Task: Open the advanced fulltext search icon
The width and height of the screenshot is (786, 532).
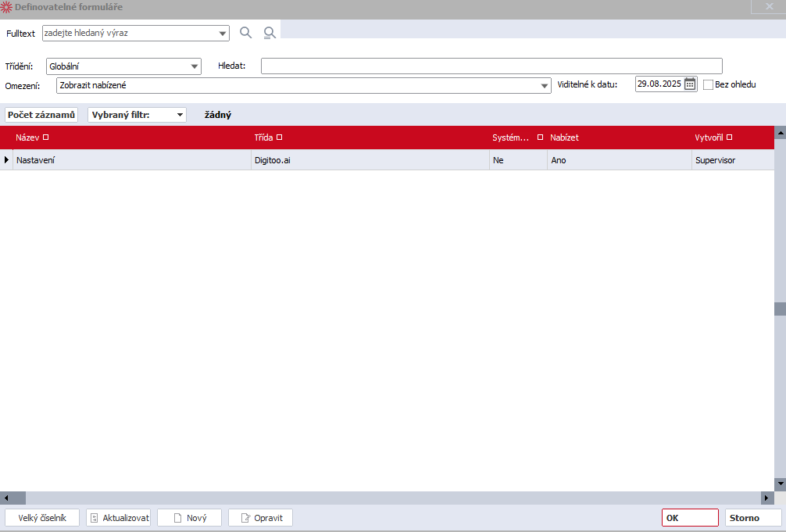Action: tap(270, 33)
